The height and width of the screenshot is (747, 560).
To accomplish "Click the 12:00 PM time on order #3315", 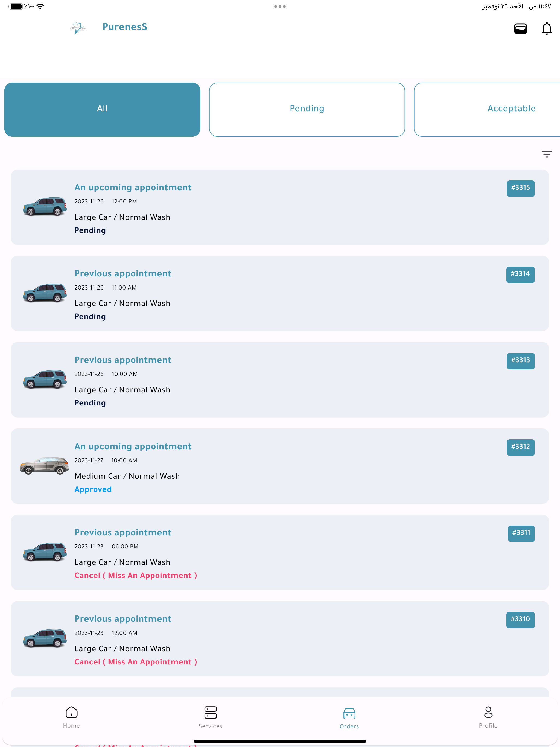I will point(124,202).
